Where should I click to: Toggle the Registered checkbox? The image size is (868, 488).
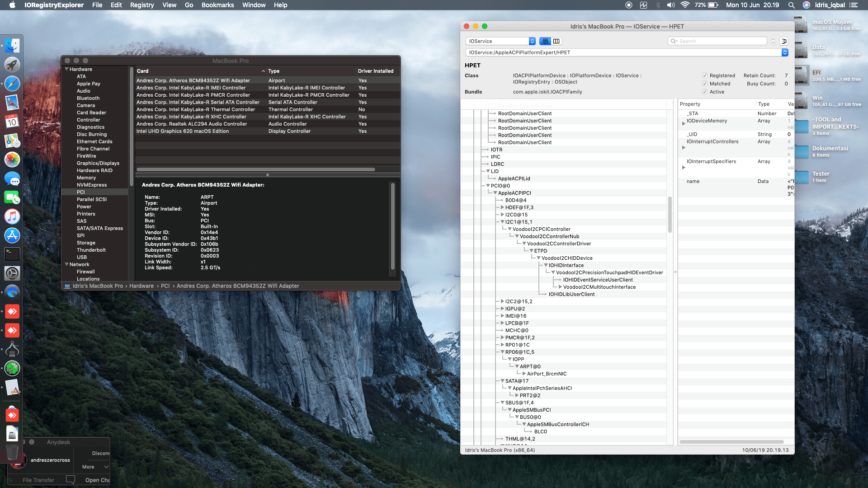click(x=704, y=75)
